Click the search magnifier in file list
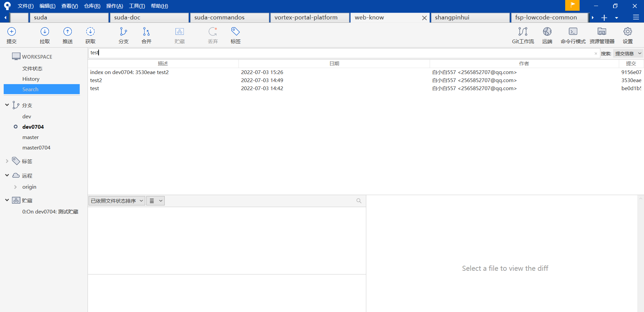Image resolution: width=644 pixels, height=312 pixels. point(359,201)
